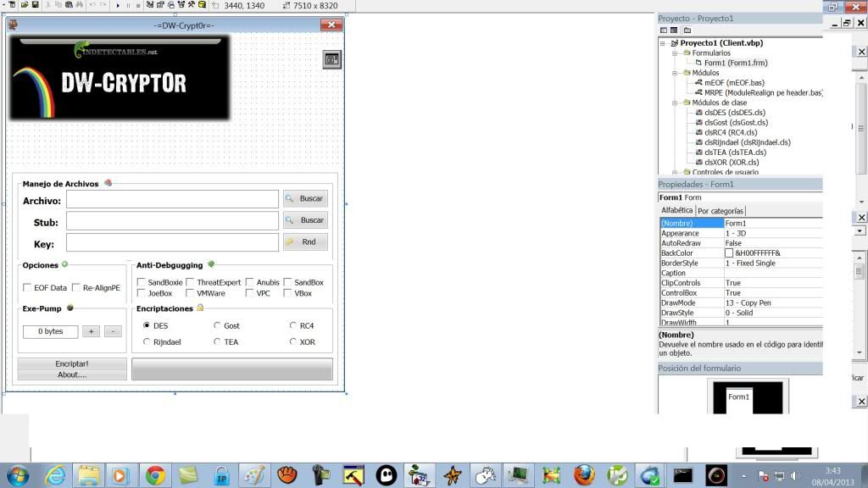Open the ghost-face taskbar icon
This screenshot has width=868, height=488.
pyautogui.click(x=386, y=475)
